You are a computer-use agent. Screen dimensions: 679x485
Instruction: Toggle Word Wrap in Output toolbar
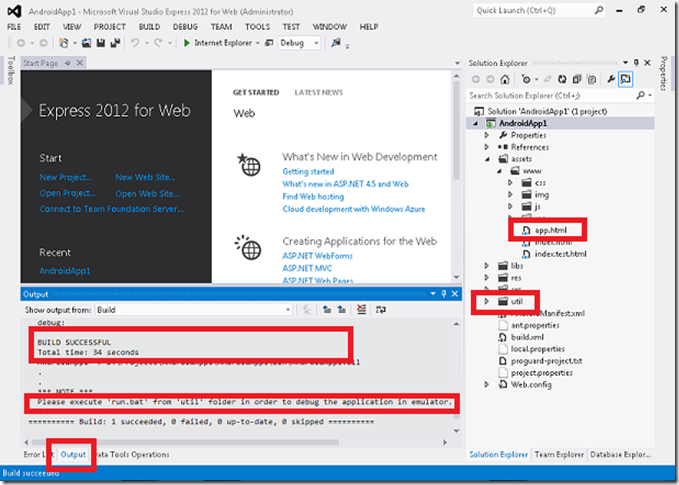tap(381, 310)
